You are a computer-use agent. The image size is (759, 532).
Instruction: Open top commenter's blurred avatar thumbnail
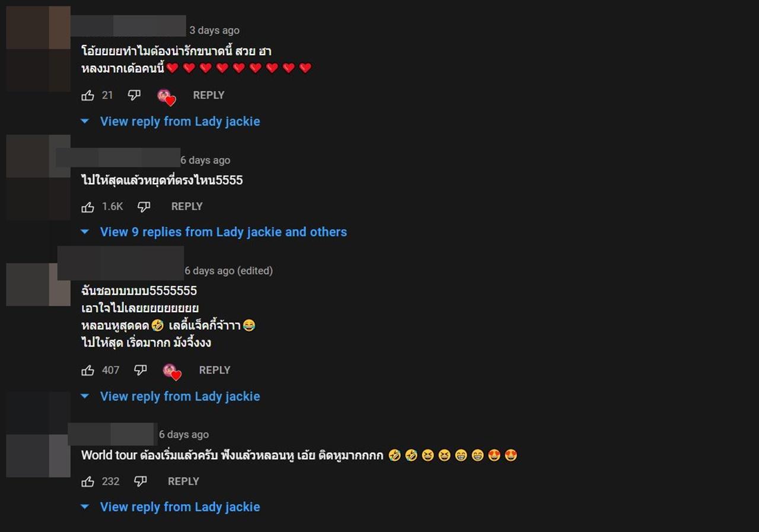click(x=39, y=49)
